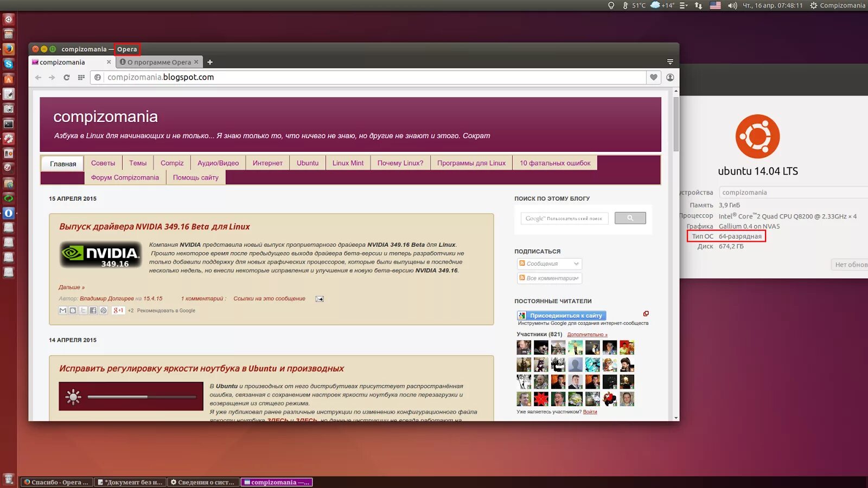Viewport: 868px width, 488px height.
Task: Go back using Opera's back arrow
Action: pos(38,78)
